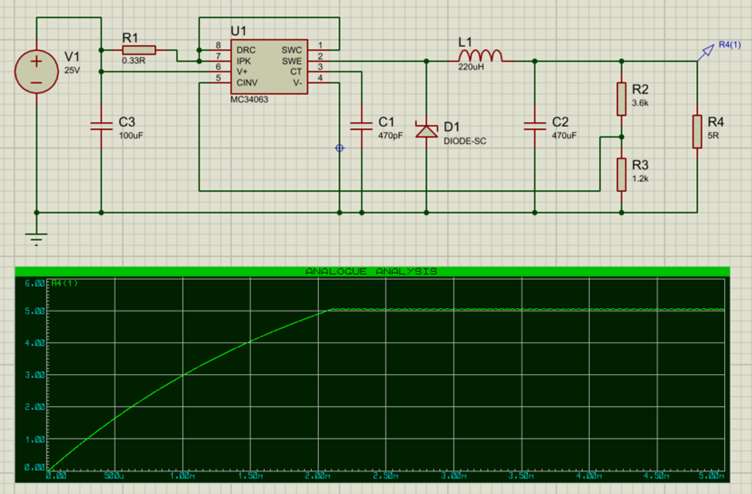Screen dimensions: 752x494
Task: Click the R4(1) trace label in graph
Action: pos(65,283)
